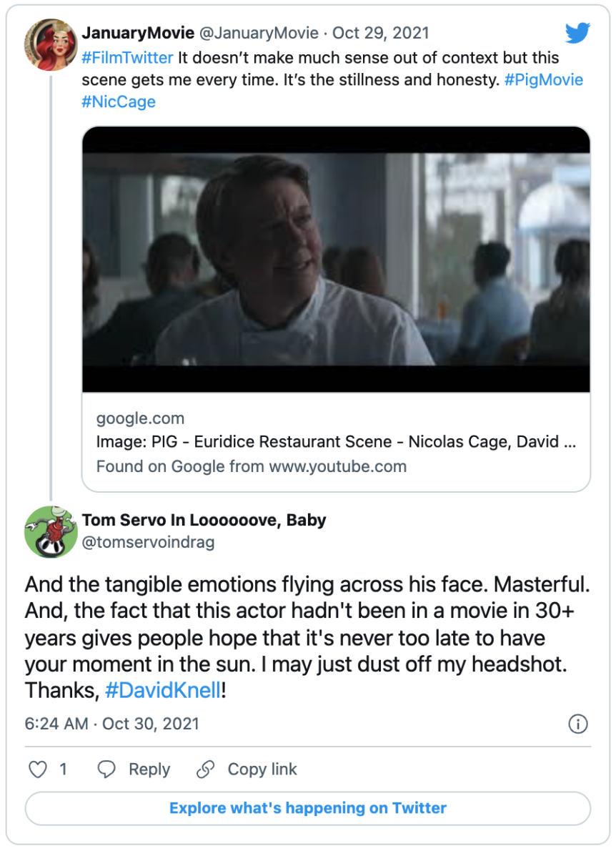Click the @JanuaryMovie handle
The height and width of the screenshot is (856, 616).
[259, 33]
